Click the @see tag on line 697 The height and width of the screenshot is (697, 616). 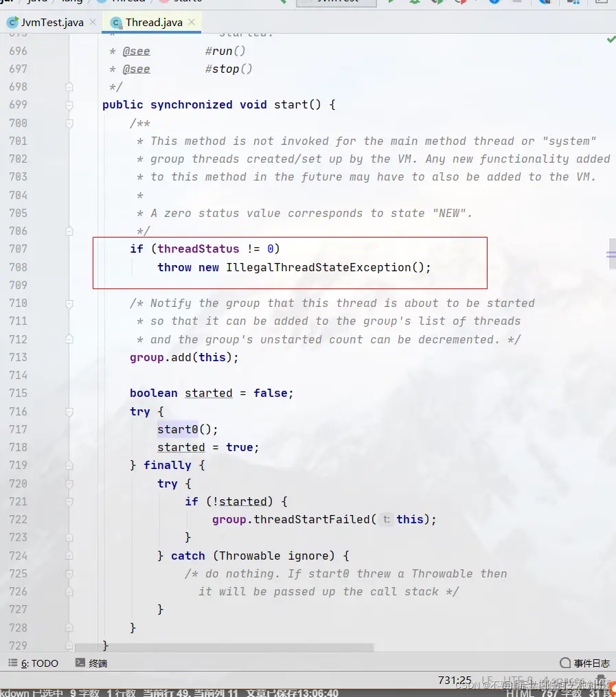click(x=137, y=69)
